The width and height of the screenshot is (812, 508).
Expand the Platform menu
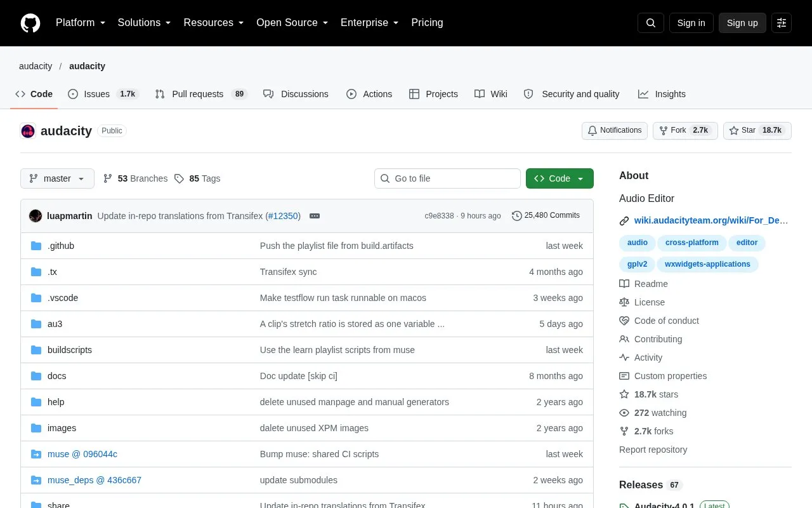[81, 23]
